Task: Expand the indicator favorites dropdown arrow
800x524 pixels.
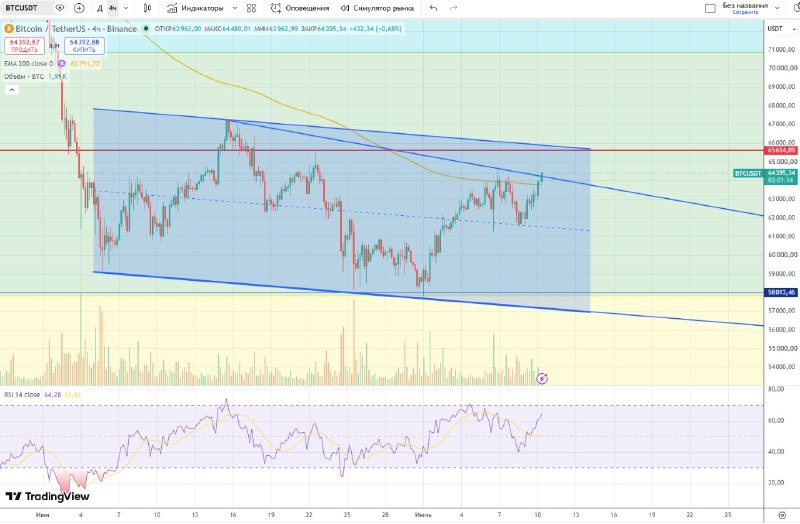Action: pos(235,8)
